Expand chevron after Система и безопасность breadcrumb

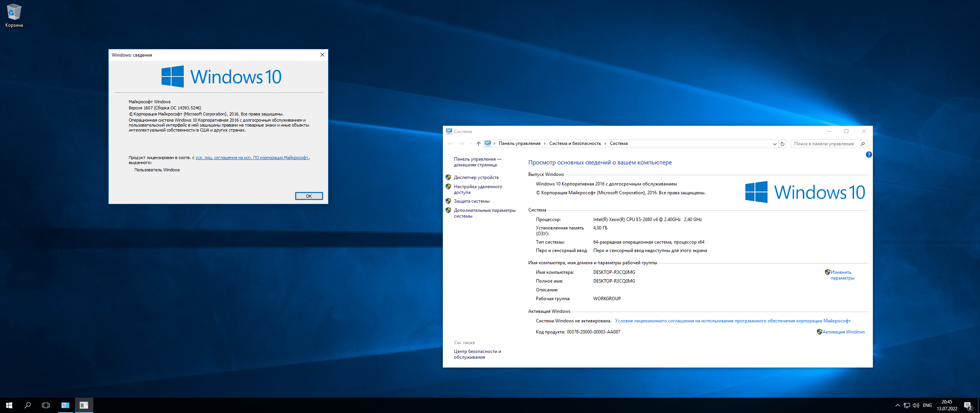click(605, 143)
